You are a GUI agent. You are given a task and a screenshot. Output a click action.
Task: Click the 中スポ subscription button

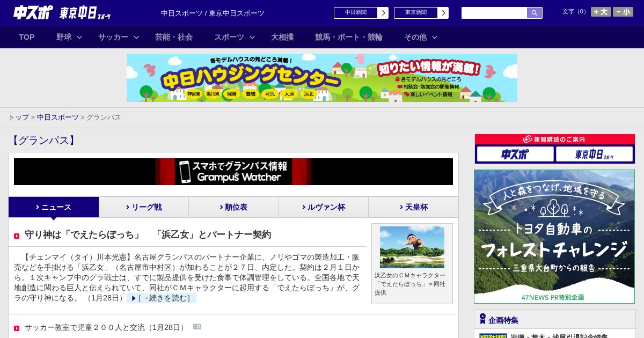tap(515, 155)
